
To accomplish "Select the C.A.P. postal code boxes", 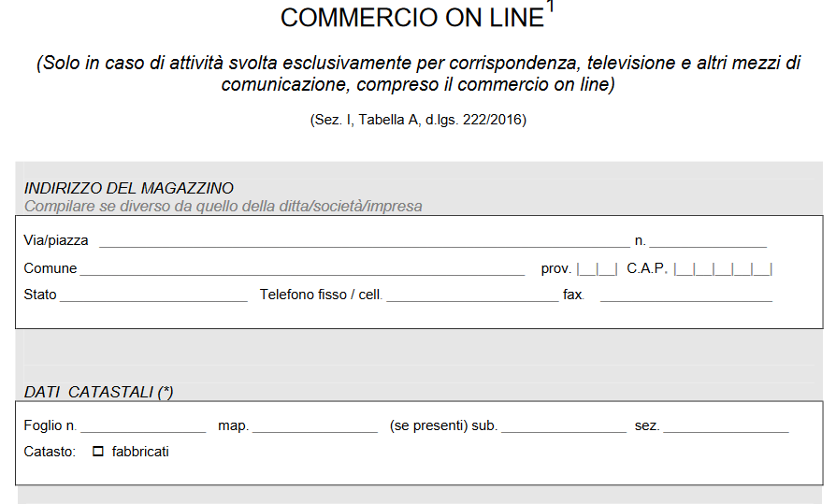I will coord(723,269).
